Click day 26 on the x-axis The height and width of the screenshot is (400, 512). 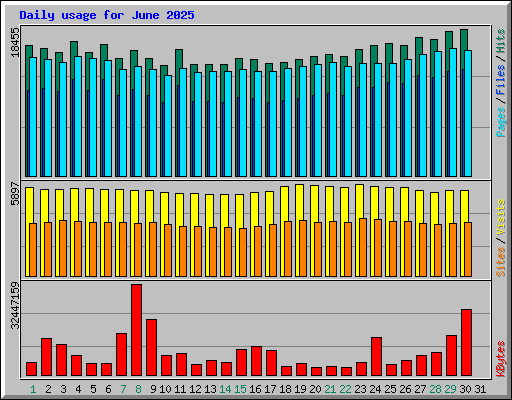coord(405,389)
